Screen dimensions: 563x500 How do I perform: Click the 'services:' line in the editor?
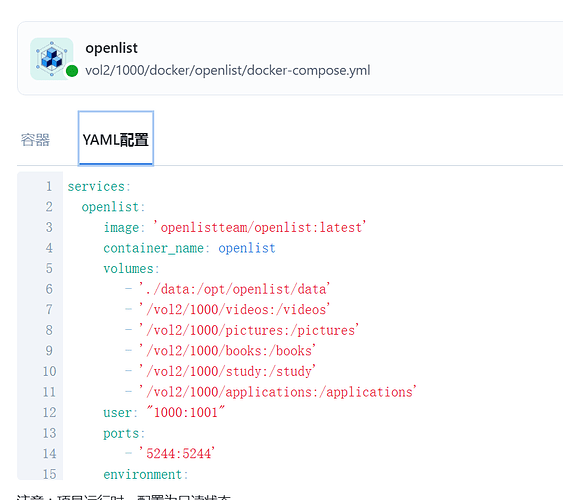[99, 187]
